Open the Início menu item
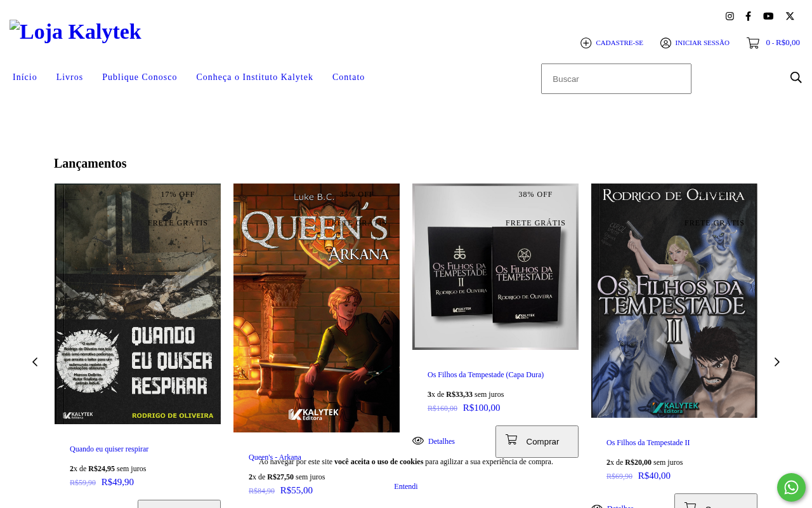Viewport: 812px width, 508px height. [x=25, y=77]
